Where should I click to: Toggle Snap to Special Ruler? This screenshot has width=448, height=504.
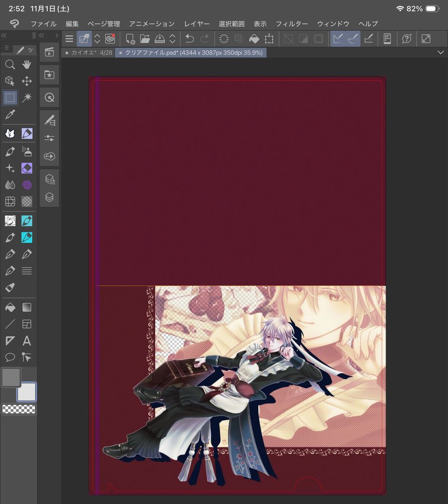(353, 39)
